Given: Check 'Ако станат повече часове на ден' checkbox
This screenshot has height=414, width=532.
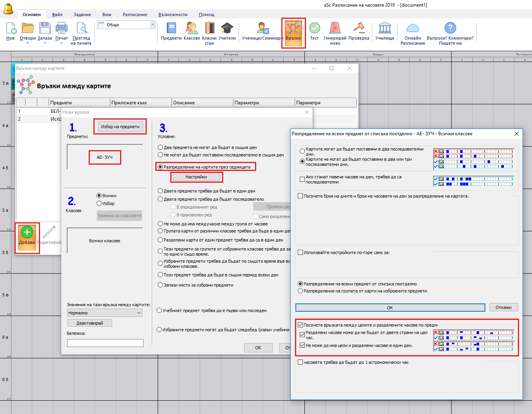Looking at the screenshot, I should coord(302,180).
